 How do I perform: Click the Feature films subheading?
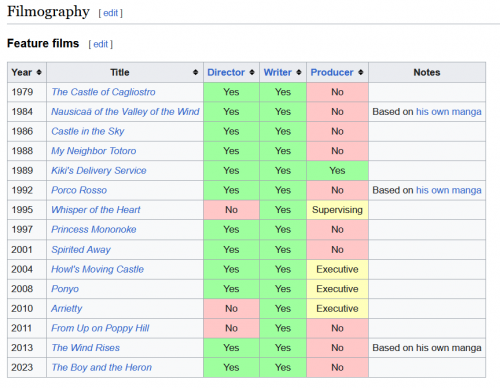point(43,43)
